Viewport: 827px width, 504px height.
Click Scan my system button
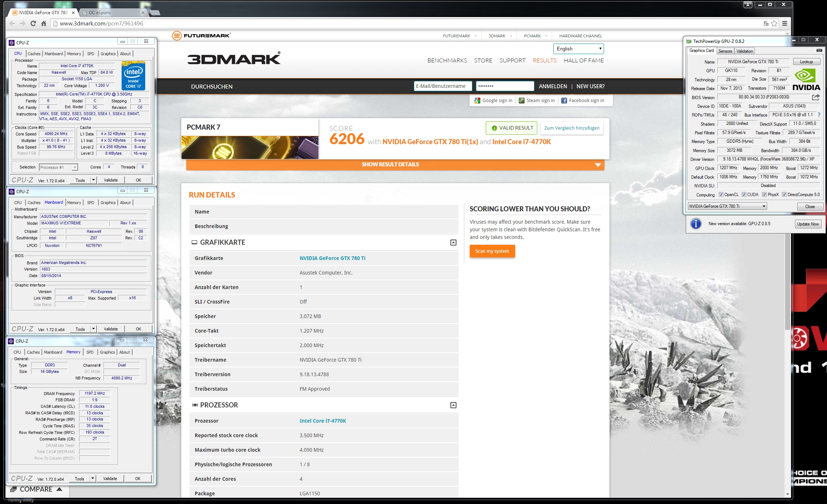click(x=492, y=251)
